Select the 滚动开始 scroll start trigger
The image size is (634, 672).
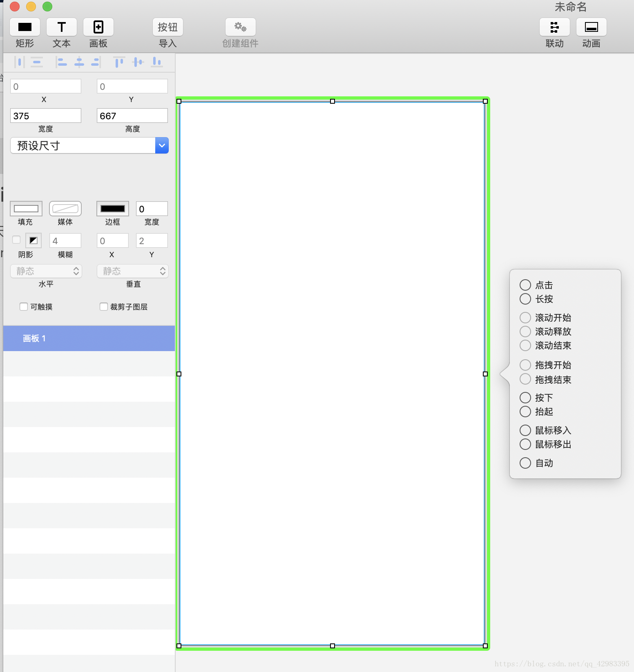coord(525,318)
